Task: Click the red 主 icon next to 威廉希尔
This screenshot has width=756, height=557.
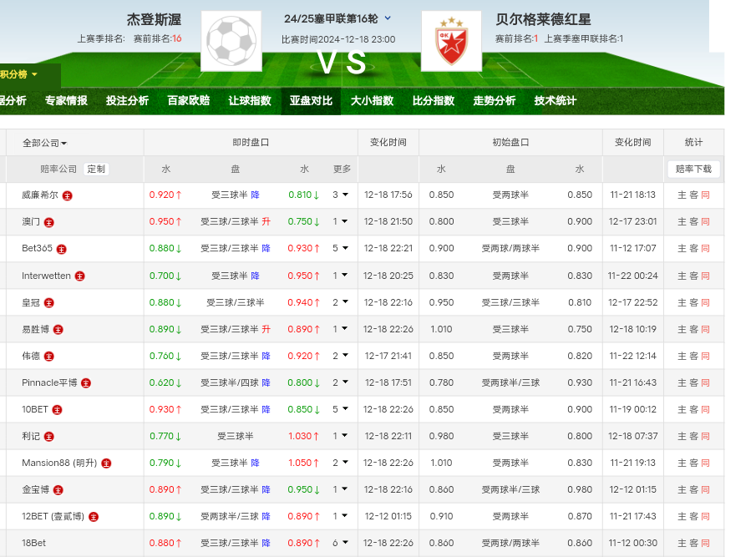Action: click(68, 195)
